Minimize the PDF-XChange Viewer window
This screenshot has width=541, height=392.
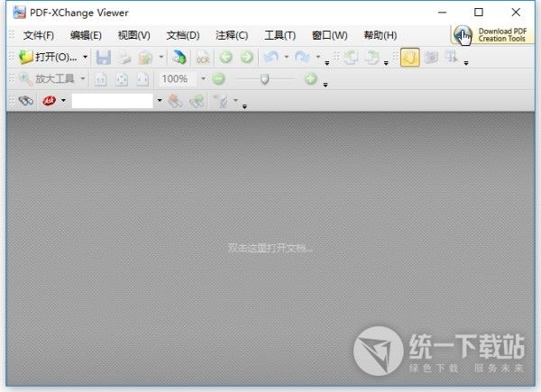[x=443, y=13]
